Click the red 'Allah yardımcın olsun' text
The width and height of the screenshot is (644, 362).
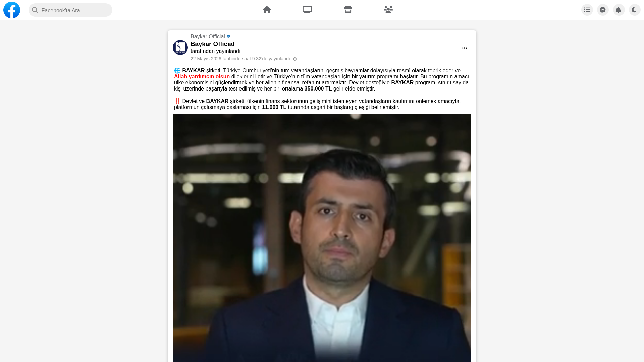tap(202, 77)
